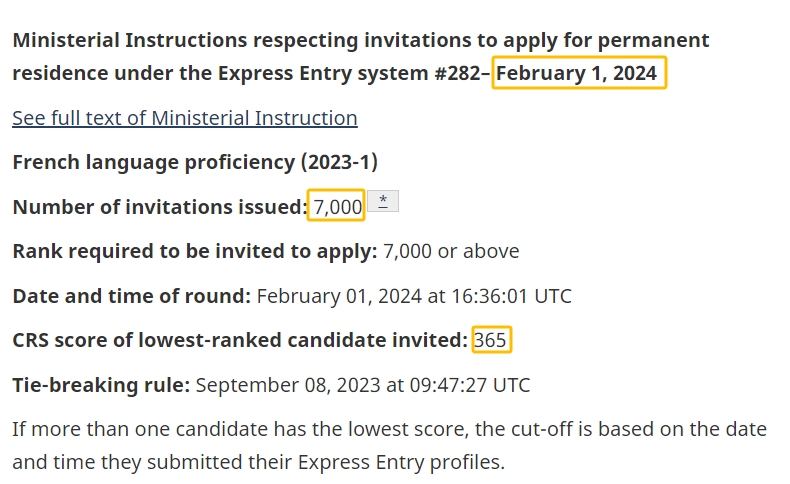Click the CRS score of lowest-ranked candidate label
Viewport: 790px width, 484px height.
pyautogui.click(x=240, y=340)
